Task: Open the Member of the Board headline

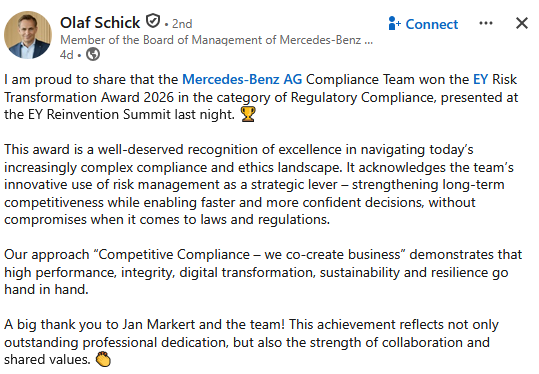Action: coord(210,40)
